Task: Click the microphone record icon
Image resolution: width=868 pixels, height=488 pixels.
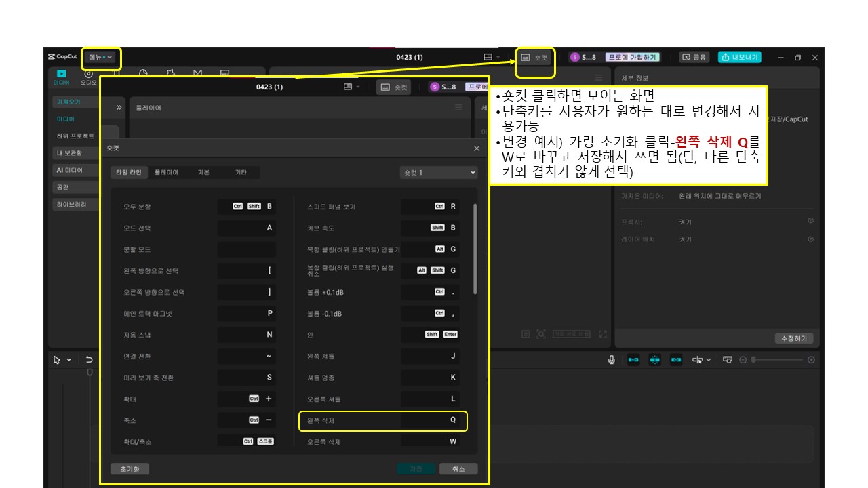Action: pyautogui.click(x=612, y=360)
